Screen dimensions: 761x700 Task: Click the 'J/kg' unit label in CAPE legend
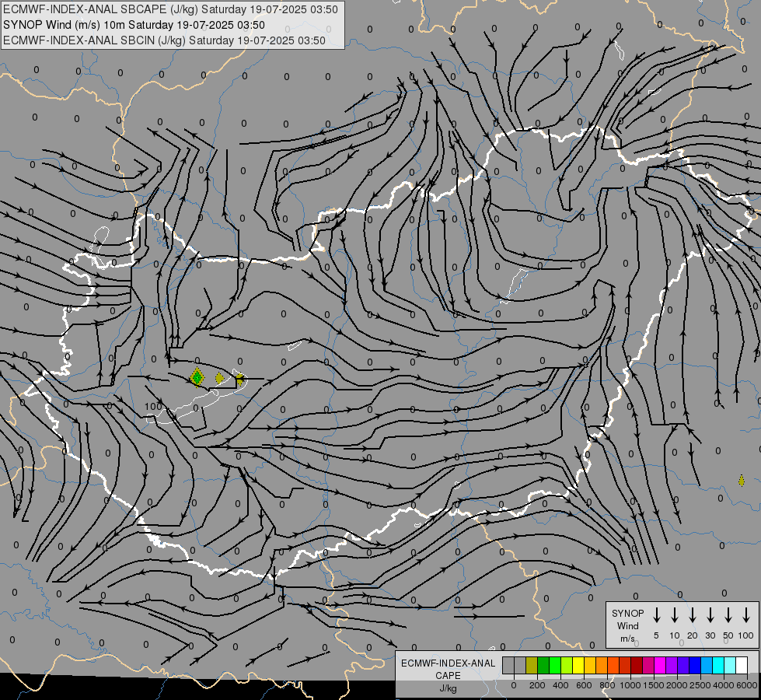448,688
